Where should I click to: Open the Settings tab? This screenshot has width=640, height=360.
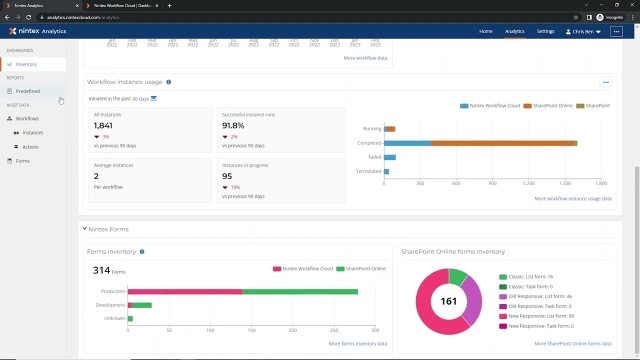tap(545, 31)
